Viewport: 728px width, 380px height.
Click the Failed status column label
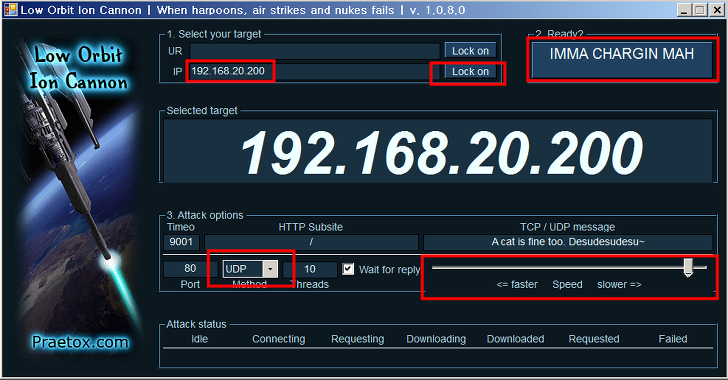point(673,339)
